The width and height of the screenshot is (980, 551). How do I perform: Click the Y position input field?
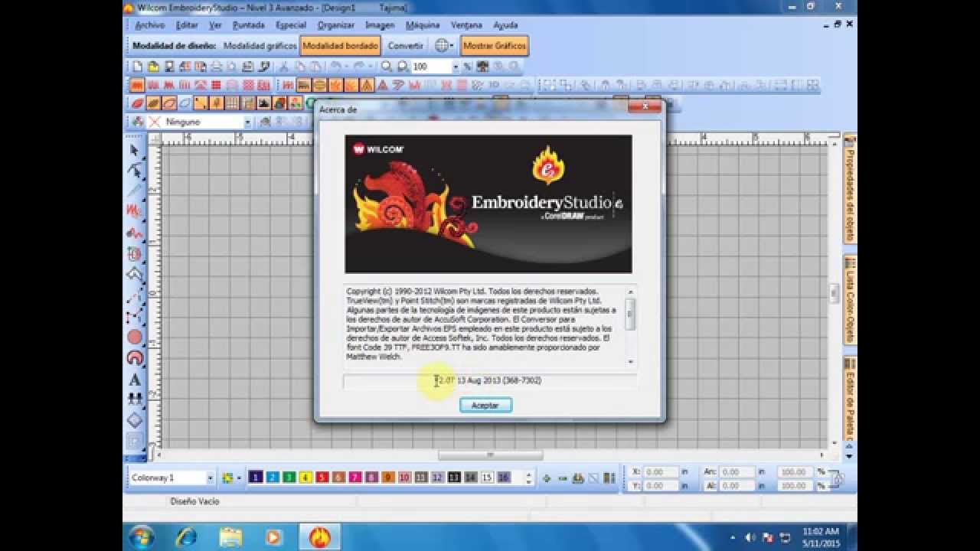click(661, 485)
